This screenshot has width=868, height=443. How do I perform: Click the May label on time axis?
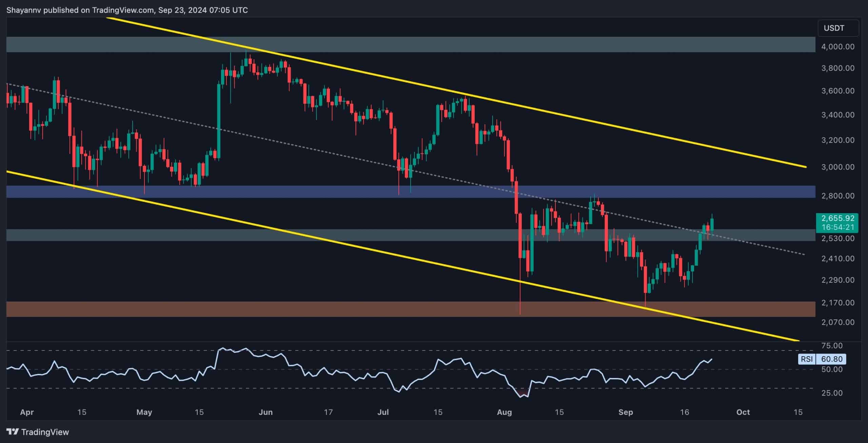pyautogui.click(x=144, y=412)
